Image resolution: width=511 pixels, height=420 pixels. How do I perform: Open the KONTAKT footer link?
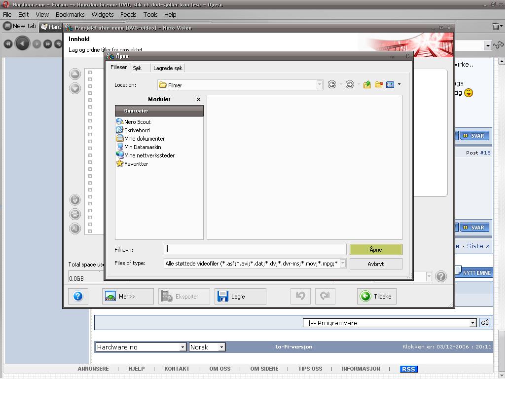point(177,369)
